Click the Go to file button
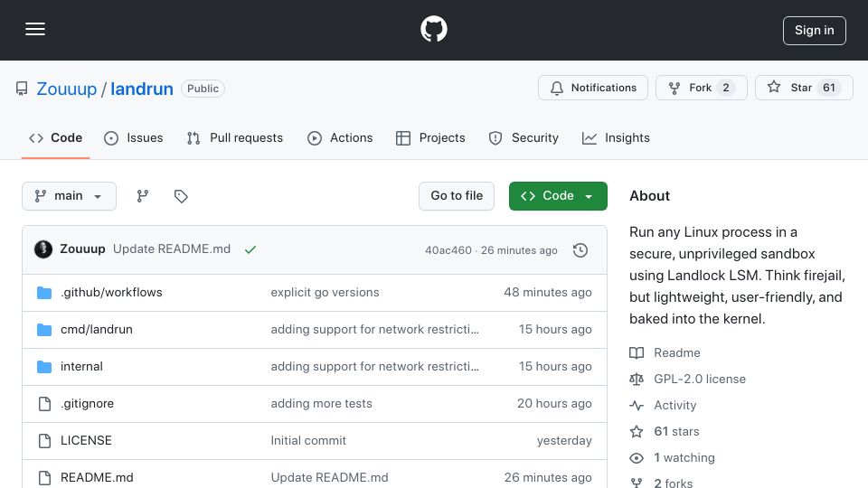 pos(456,196)
